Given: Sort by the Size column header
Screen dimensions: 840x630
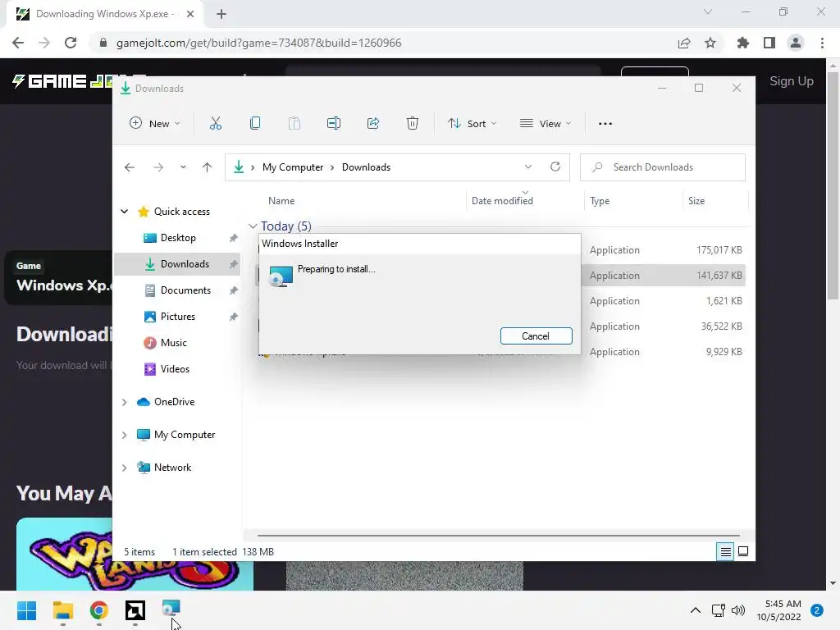Looking at the screenshot, I should [x=715, y=201].
